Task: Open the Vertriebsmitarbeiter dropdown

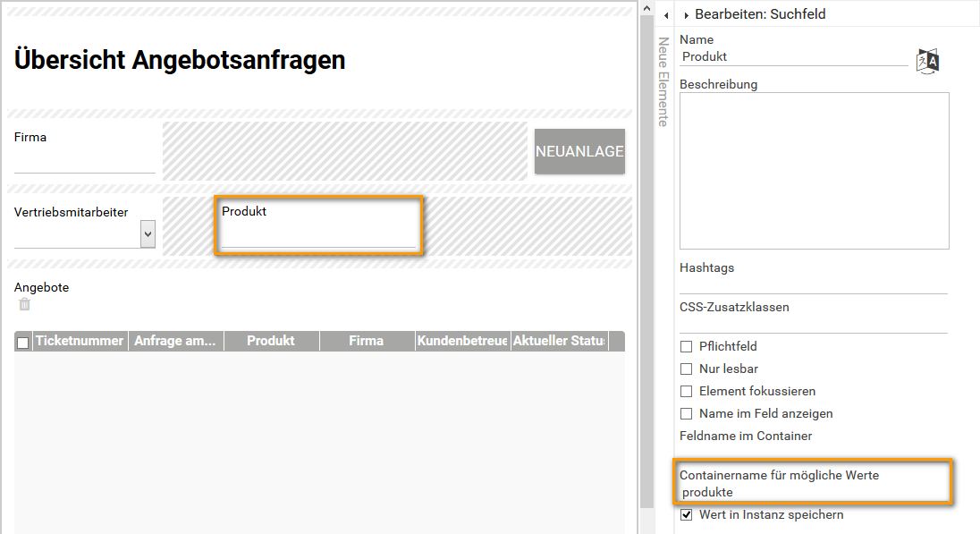Action: coord(147,233)
